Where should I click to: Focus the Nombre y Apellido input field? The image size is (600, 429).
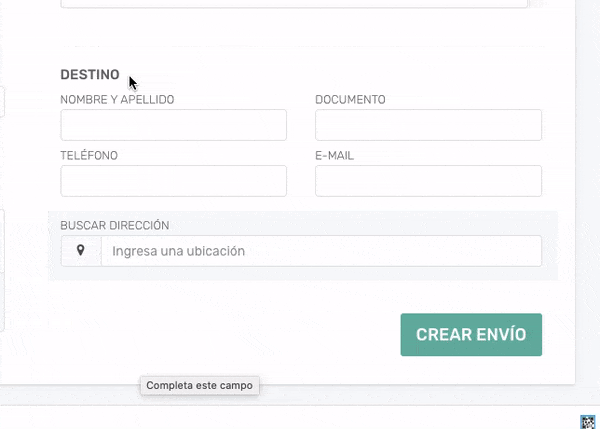173,125
